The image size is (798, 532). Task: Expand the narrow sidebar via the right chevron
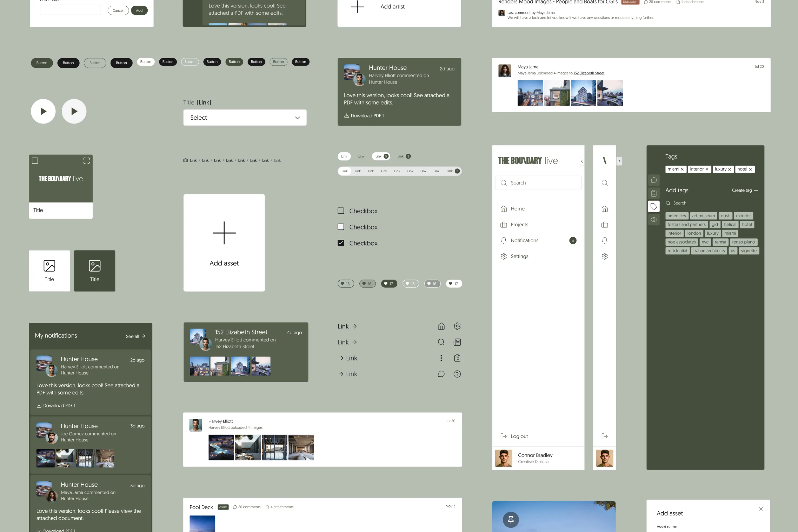pos(619,161)
